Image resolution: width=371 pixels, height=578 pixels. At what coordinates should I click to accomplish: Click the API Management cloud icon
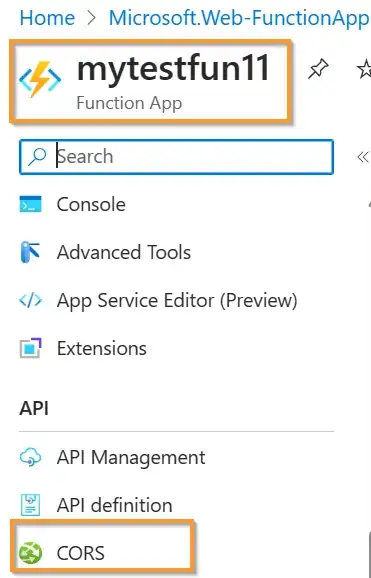30,457
